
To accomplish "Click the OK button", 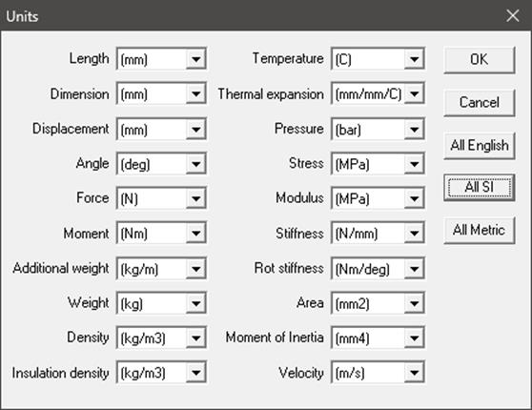I will (x=479, y=60).
